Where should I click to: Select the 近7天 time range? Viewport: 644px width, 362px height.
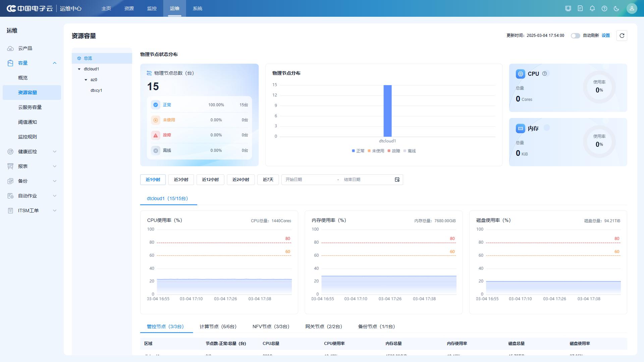coord(268,180)
